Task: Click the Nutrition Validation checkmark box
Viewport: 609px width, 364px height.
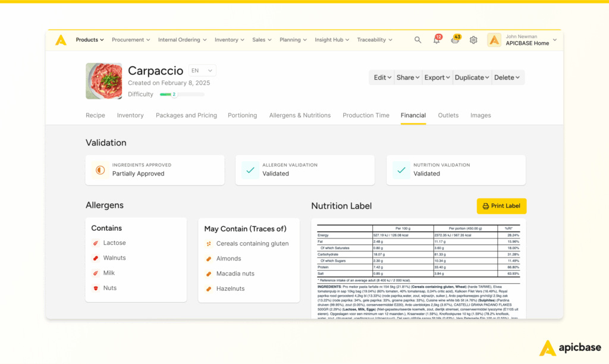Action: pos(401,170)
